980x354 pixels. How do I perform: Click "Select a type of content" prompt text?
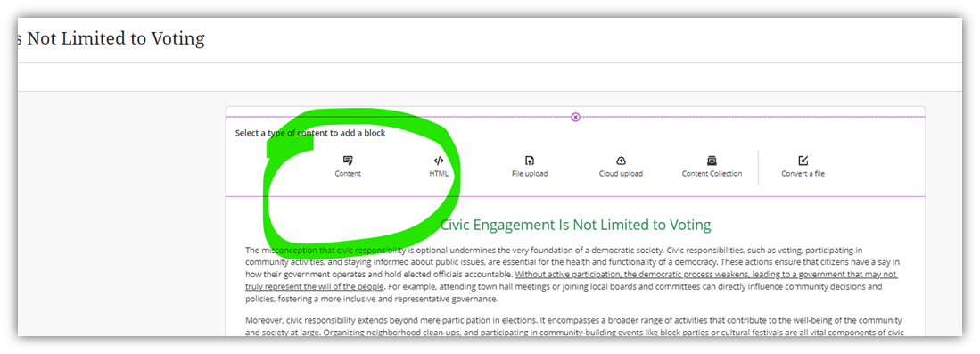tap(310, 133)
